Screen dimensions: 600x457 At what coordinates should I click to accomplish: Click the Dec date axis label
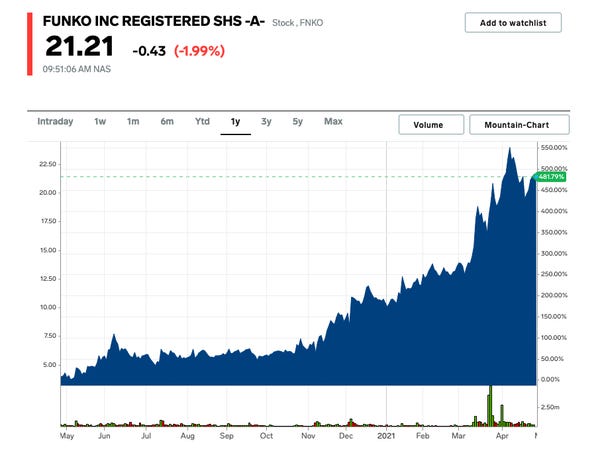(x=346, y=436)
